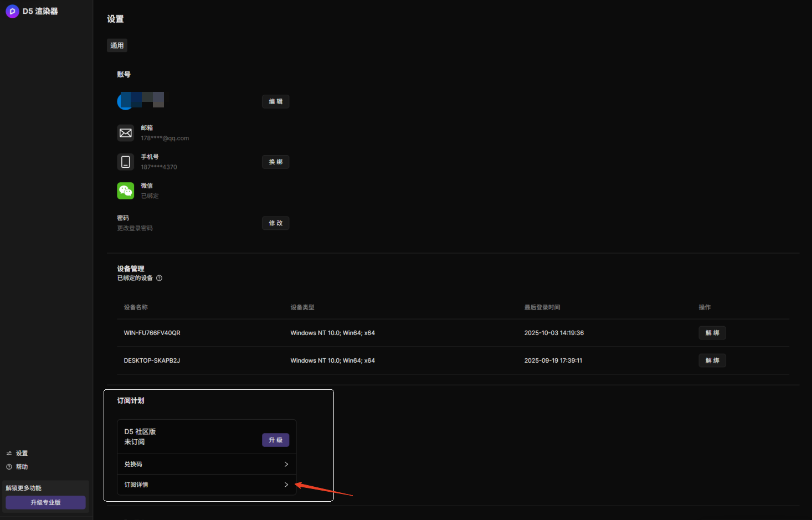Click the 设备名称 column header
The image size is (812, 520).
pyautogui.click(x=136, y=307)
